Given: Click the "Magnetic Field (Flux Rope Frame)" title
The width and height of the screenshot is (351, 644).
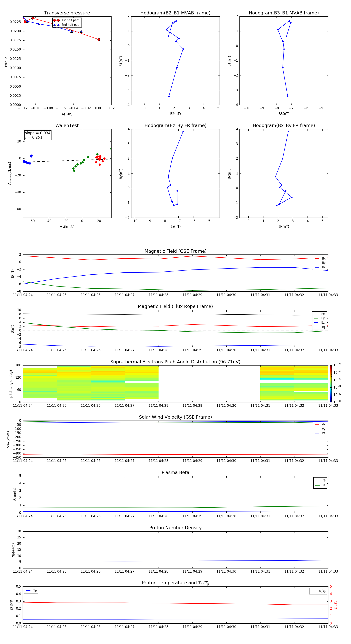Looking at the screenshot, I should click(x=175, y=307).
